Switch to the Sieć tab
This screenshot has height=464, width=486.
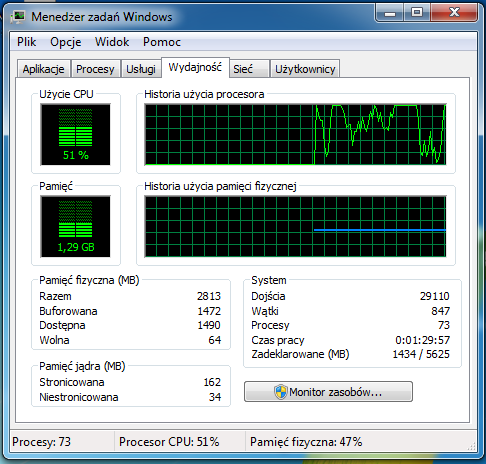coord(249,69)
